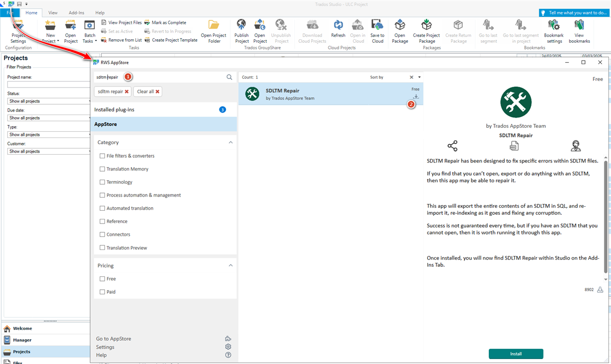
Task: Check the Translation Memory category
Action: (x=102, y=169)
